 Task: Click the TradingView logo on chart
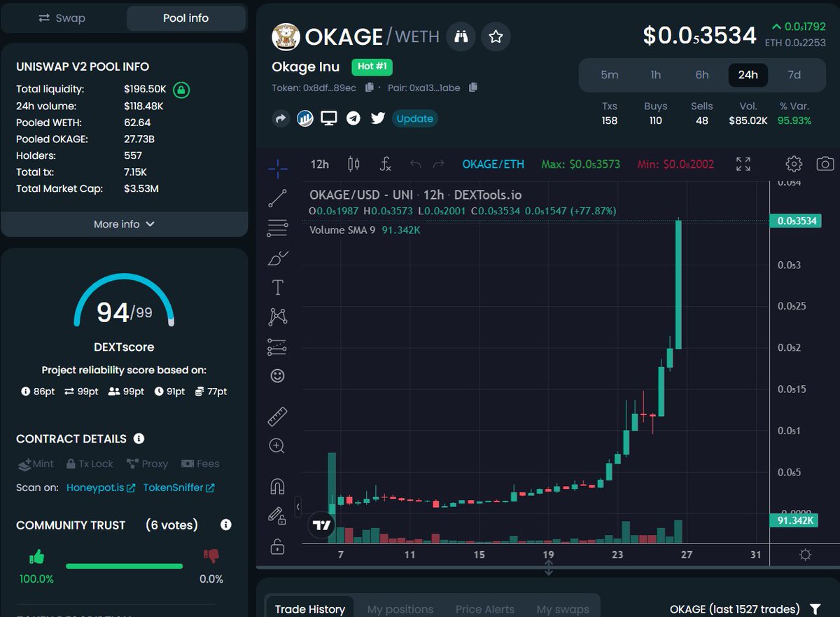[322, 525]
